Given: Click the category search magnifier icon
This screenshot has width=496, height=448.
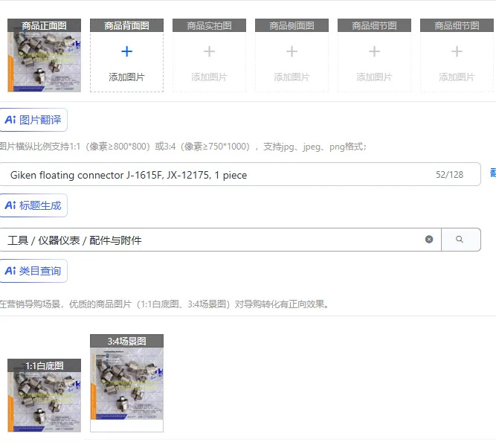Looking at the screenshot, I should pos(460,240).
